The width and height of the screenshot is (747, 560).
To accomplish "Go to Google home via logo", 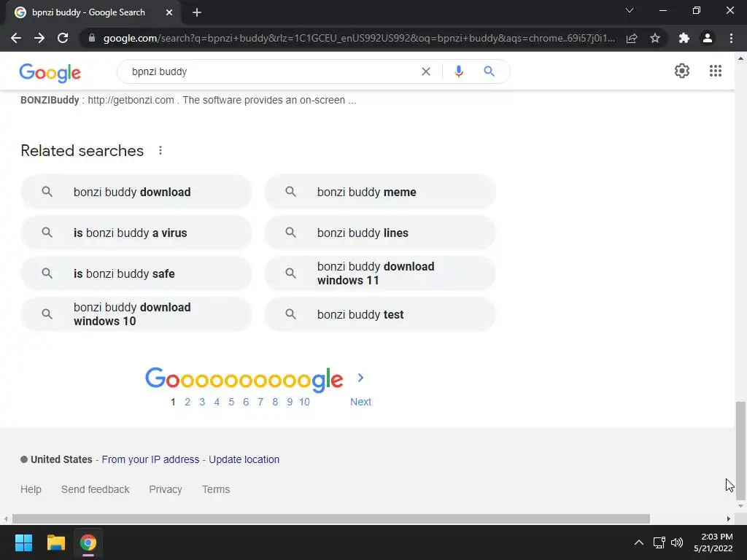I will coord(50,72).
